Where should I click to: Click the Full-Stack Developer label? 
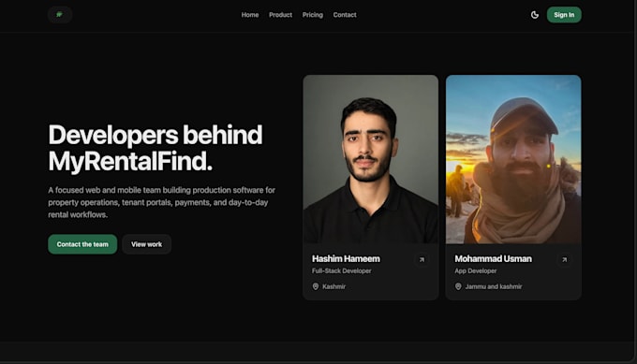(x=341, y=271)
